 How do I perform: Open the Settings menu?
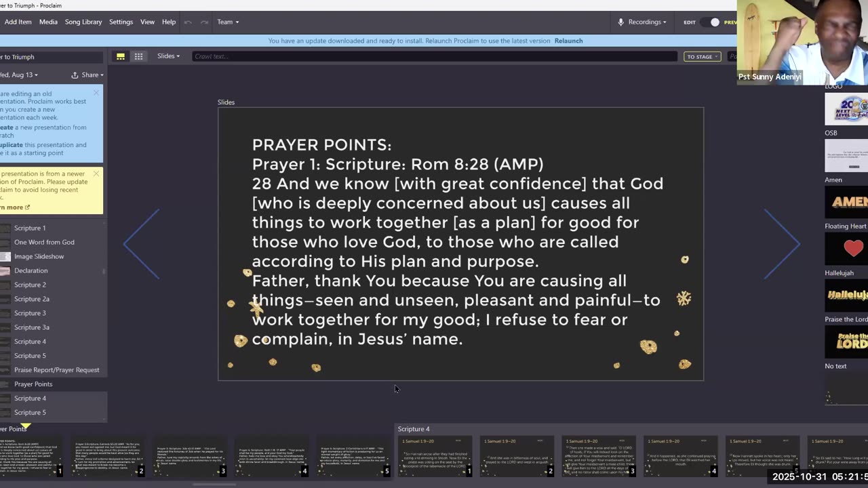(x=121, y=22)
